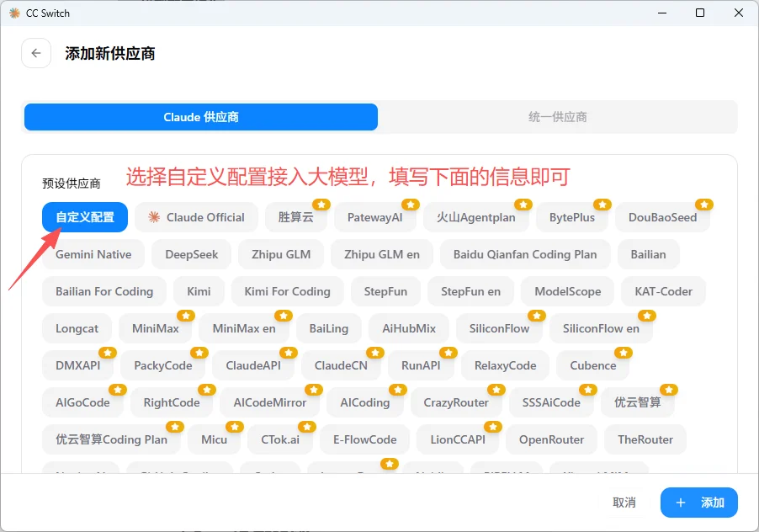759x532 pixels.
Task: Choose the RightCode provider
Action: (x=172, y=402)
